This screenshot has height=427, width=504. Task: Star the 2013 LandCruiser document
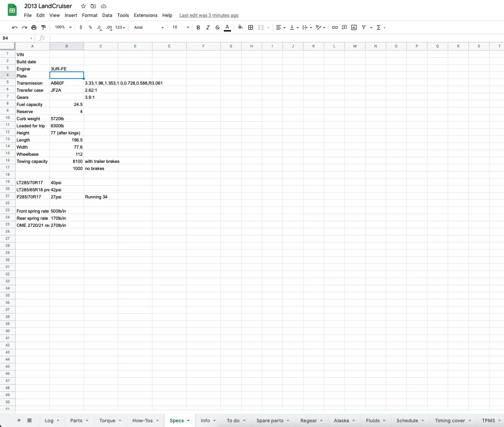click(x=83, y=6)
